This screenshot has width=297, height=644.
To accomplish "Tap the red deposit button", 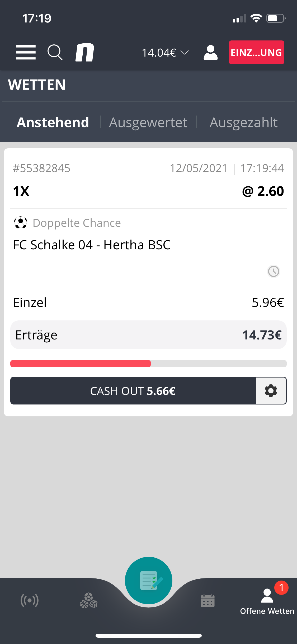I will 256,52.
